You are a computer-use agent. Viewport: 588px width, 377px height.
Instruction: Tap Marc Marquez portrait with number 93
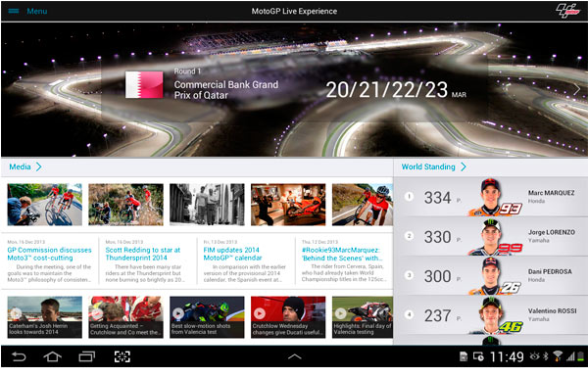(x=495, y=198)
